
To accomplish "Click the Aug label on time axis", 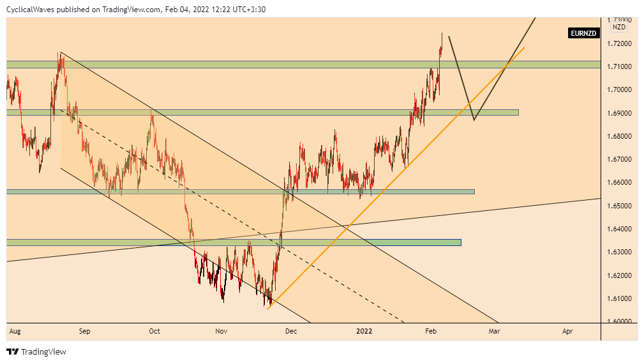I will 15,331.
